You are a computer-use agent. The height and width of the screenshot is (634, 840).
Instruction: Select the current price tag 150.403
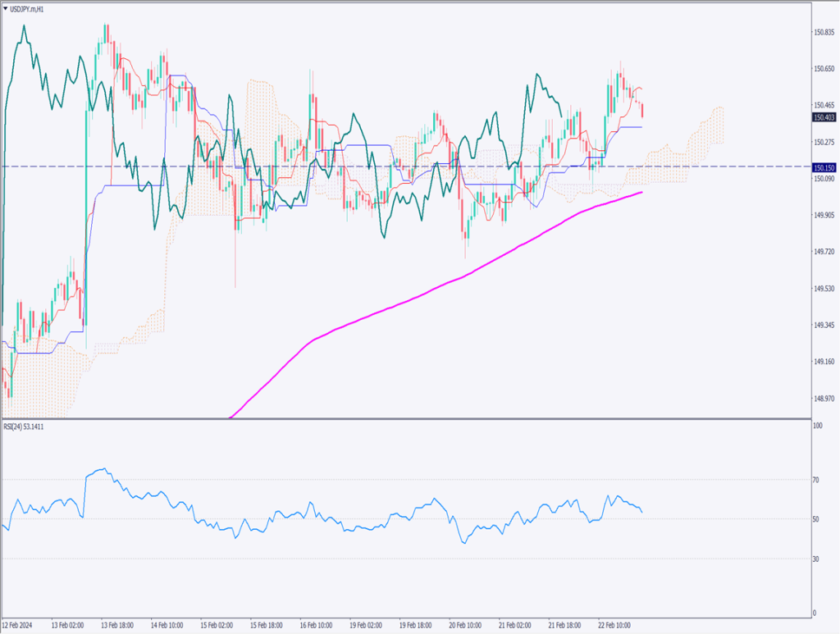click(x=824, y=118)
